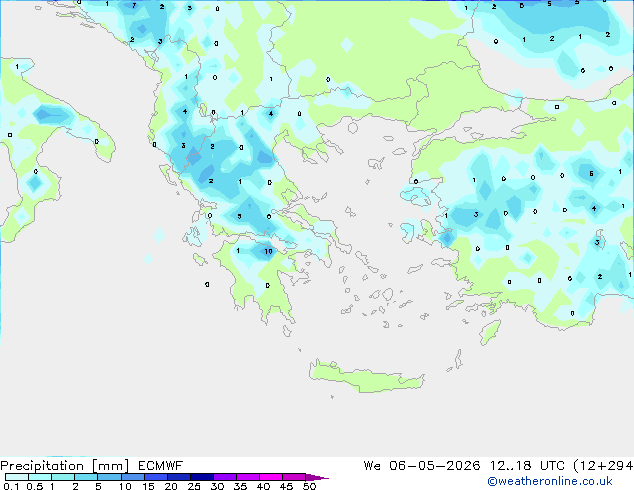This screenshot has width=634, height=490.
Task: Click the 'Precipitation [mm]' title text
Action: click(65, 466)
